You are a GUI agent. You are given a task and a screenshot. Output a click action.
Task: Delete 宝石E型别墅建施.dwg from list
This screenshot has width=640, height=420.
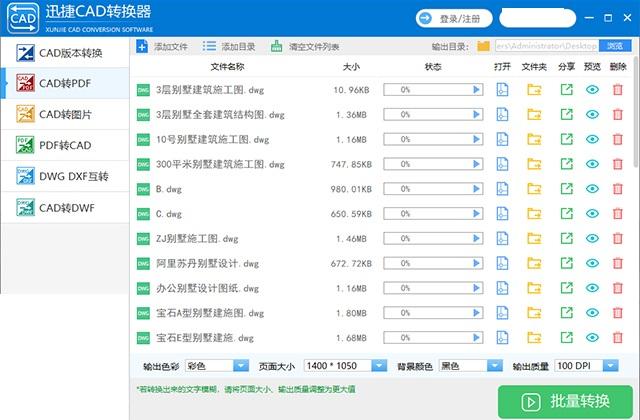coord(618,338)
